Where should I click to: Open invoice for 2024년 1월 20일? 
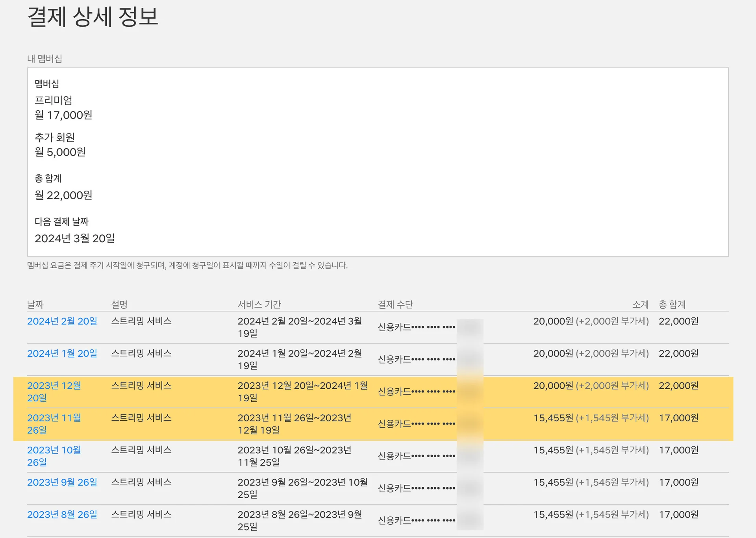click(62, 353)
